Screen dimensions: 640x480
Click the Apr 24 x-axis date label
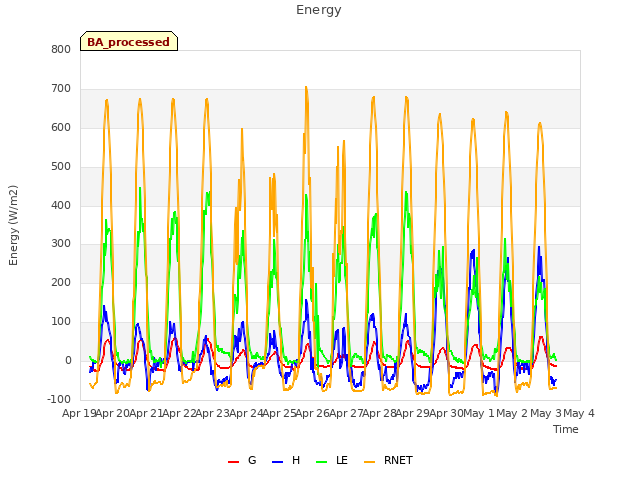[x=246, y=413]
